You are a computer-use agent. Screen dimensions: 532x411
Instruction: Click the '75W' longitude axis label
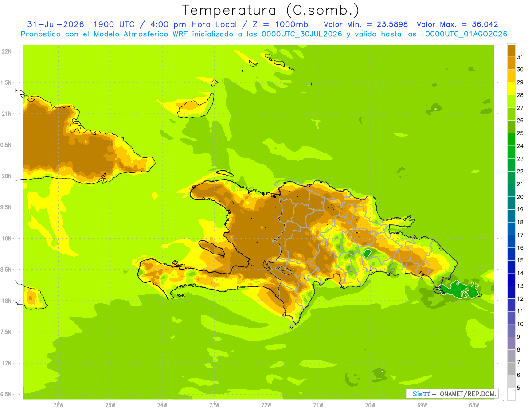(x=110, y=405)
